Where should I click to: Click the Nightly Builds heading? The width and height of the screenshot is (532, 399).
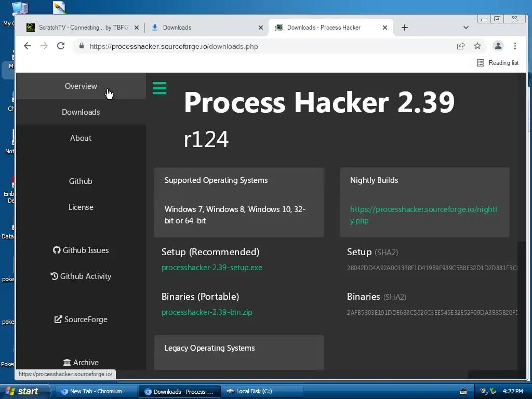point(374,180)
